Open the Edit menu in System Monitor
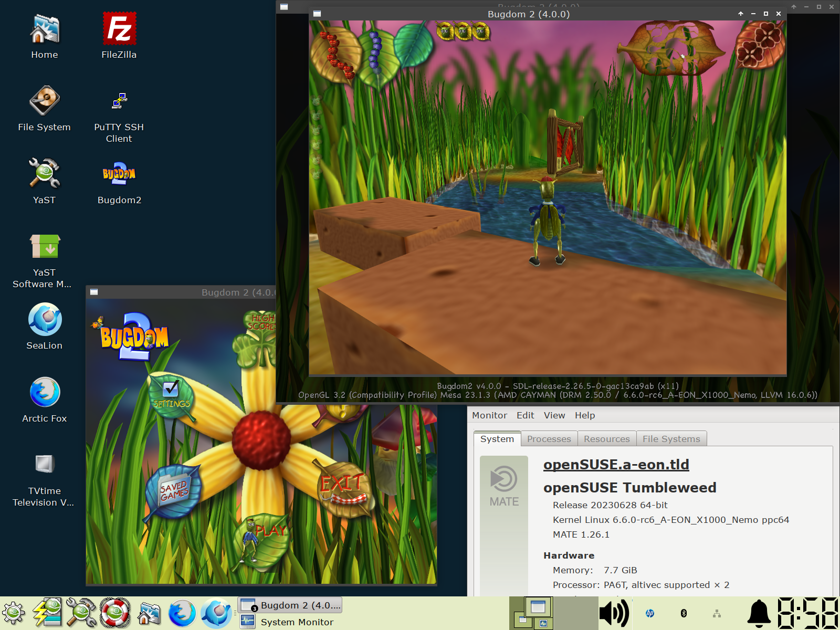This screenshot has height=630, width=840. point(526,415)
